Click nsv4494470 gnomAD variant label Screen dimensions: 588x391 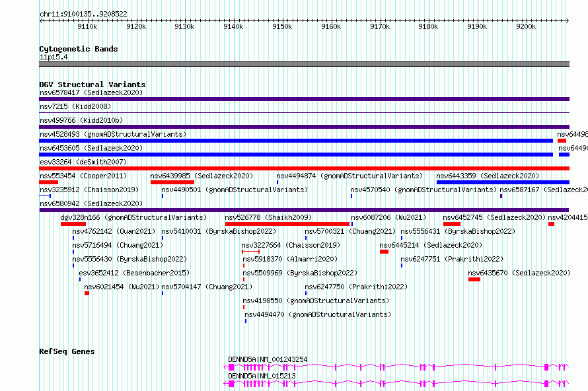pos(318,314)
